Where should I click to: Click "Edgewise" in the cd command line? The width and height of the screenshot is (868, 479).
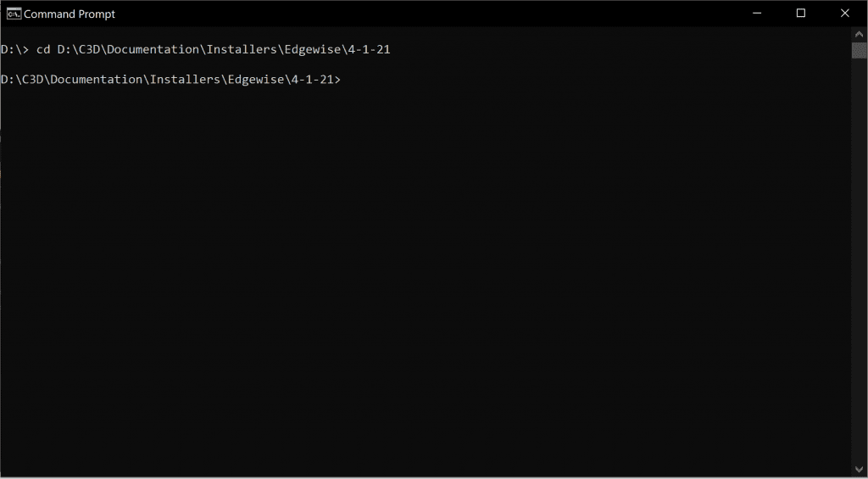(x=312, y=49)
